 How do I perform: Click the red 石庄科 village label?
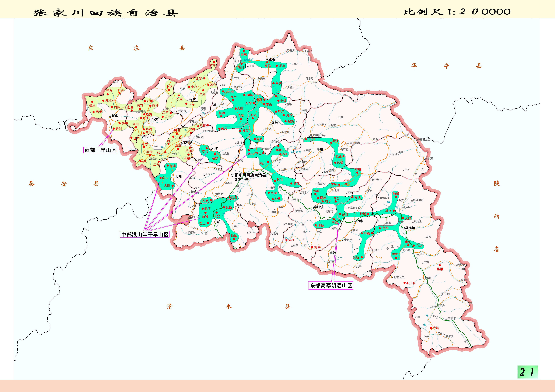click(x=411, y=283)
